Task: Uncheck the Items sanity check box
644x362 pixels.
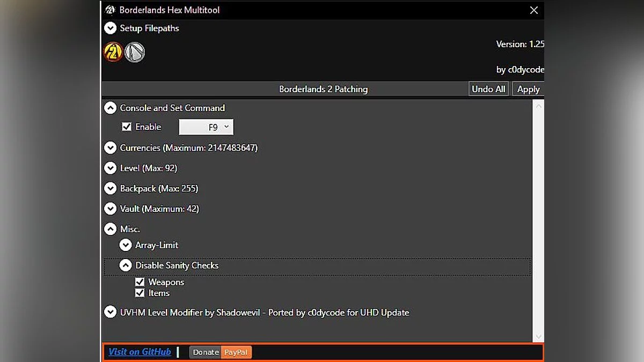Action: point(140,293)
